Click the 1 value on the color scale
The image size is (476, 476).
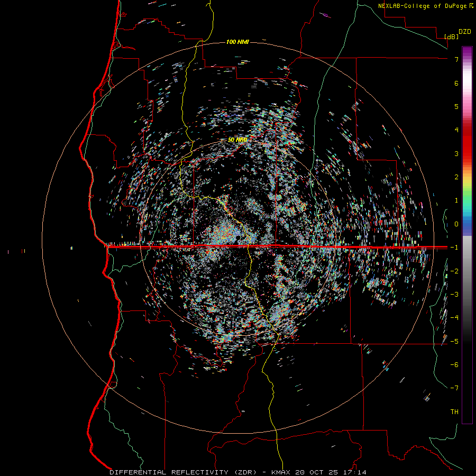point(456,200)
